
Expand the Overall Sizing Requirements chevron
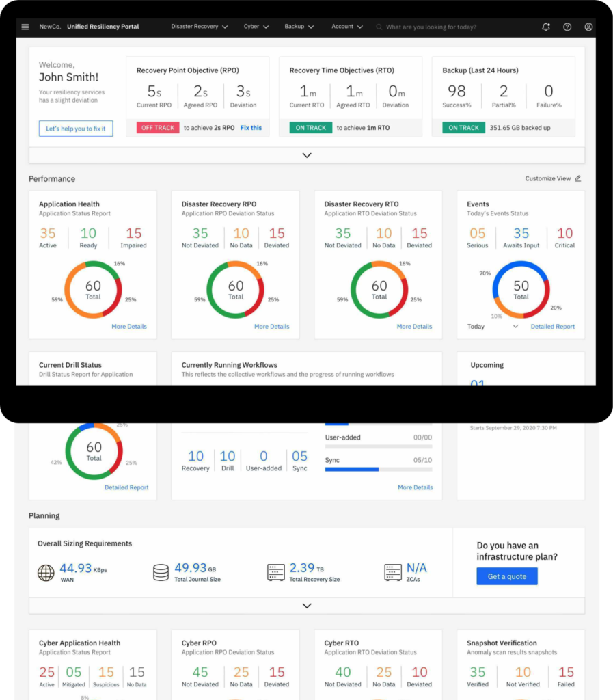[x=307, y=606]
